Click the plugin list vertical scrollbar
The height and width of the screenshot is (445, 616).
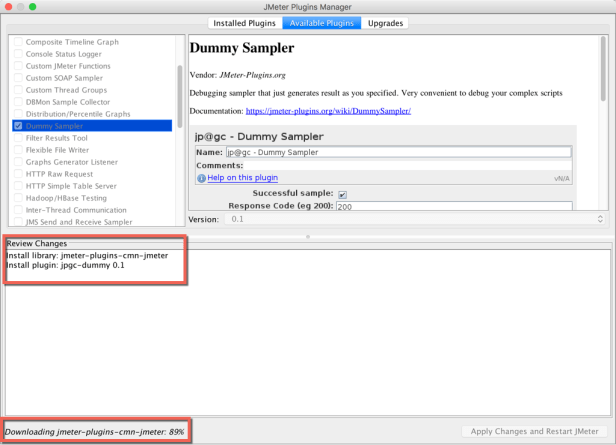(180, 97)
